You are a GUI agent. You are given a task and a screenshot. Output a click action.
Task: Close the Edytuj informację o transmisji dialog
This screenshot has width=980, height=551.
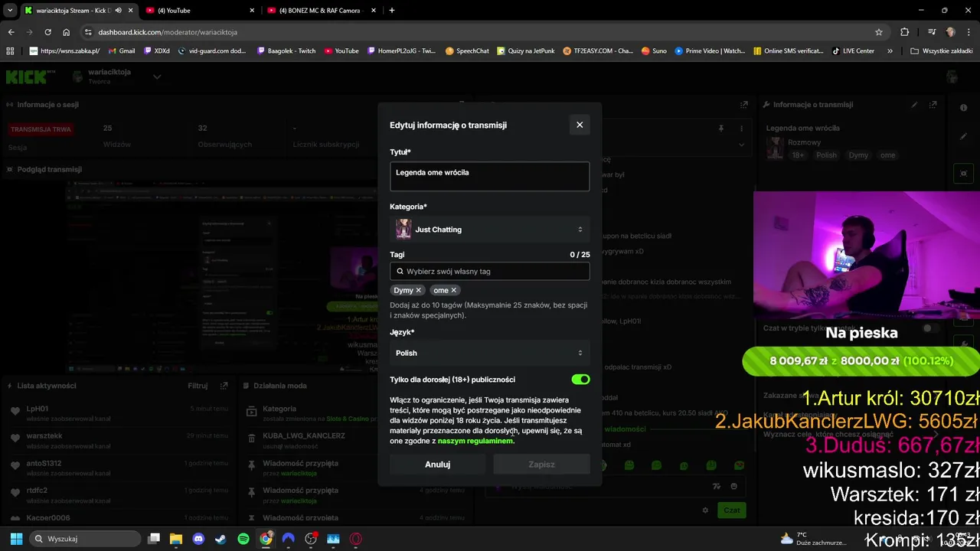point(580,125)
